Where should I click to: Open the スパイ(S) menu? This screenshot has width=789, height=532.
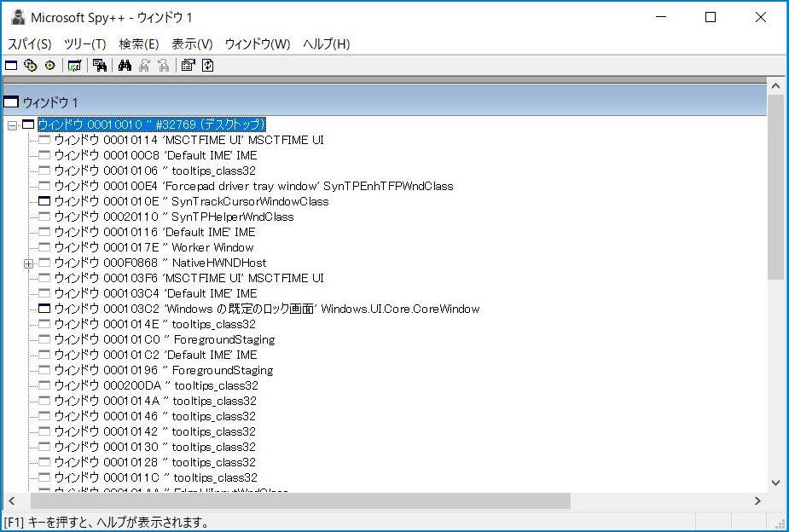click(x=30, y=44)
